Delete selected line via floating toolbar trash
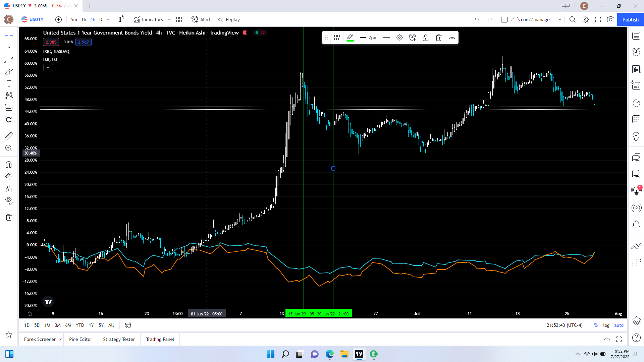The image size is (644, 362). click(438, 38)
